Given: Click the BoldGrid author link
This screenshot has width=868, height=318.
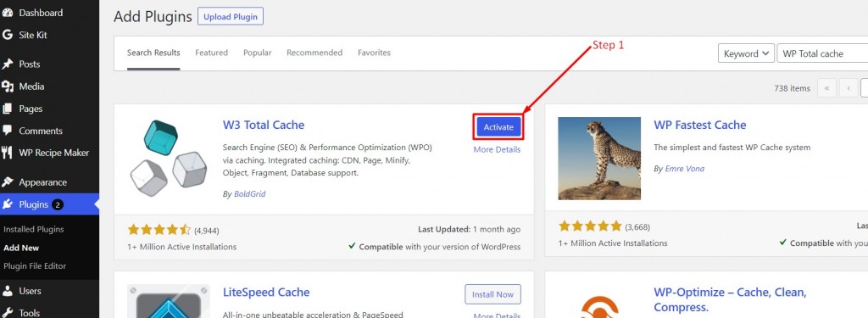Looking at the screenshot, I should [249, 194].
